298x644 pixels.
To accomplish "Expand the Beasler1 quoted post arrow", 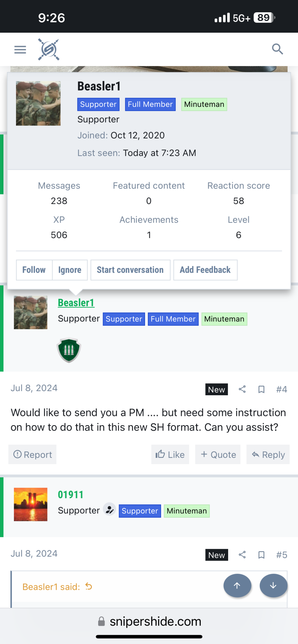I will (x=89, y=586).
